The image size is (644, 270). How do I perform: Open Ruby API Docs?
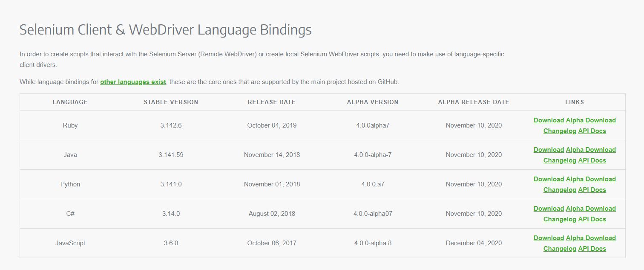592,131
